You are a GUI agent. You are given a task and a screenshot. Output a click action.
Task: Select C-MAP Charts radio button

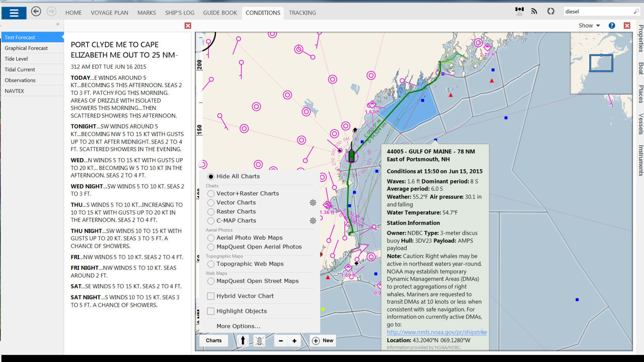(x=211, y=220)
